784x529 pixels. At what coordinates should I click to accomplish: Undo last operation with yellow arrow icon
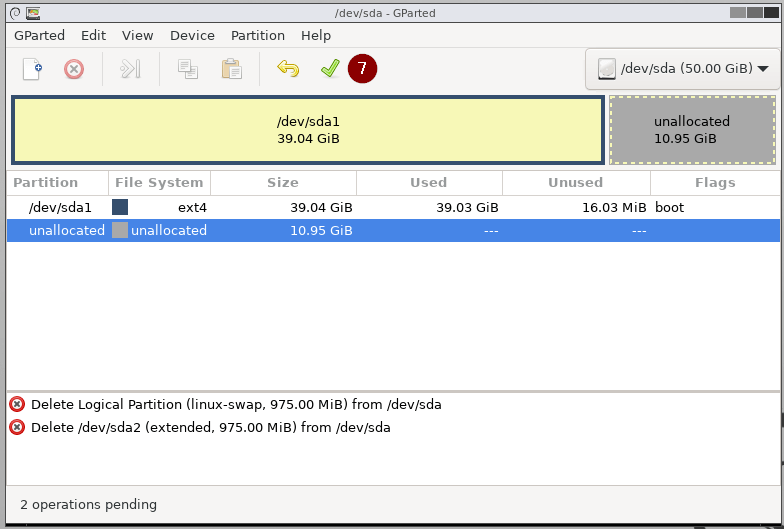coord(288,68)
